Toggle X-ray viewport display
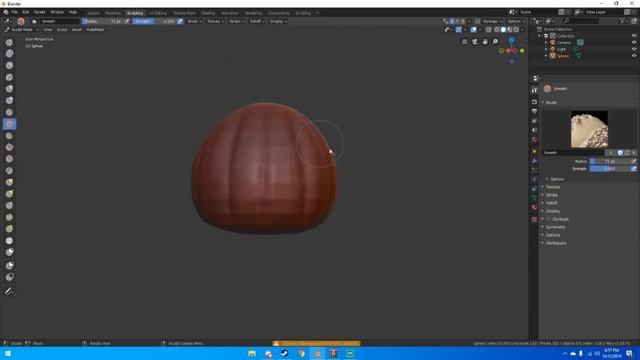The width and height of the screenshot is (640, 360). (x=489, y=29)
